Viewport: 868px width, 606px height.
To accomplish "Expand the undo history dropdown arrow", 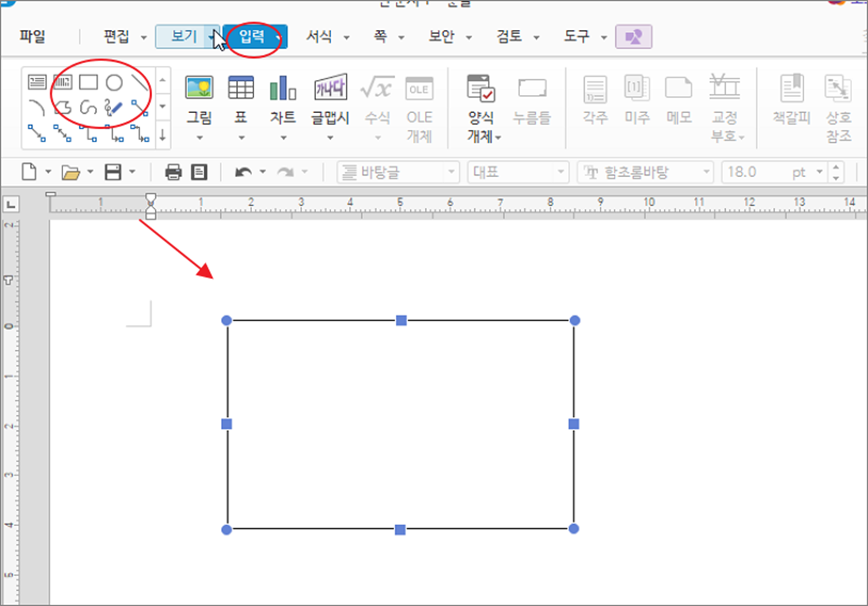I will [262, 172].
